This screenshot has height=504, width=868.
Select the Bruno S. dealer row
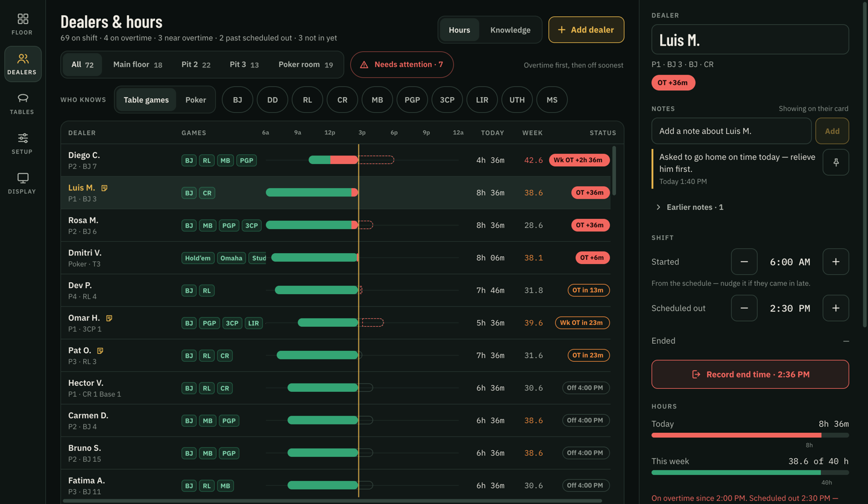pyautogui.click(x=336, y=453)
